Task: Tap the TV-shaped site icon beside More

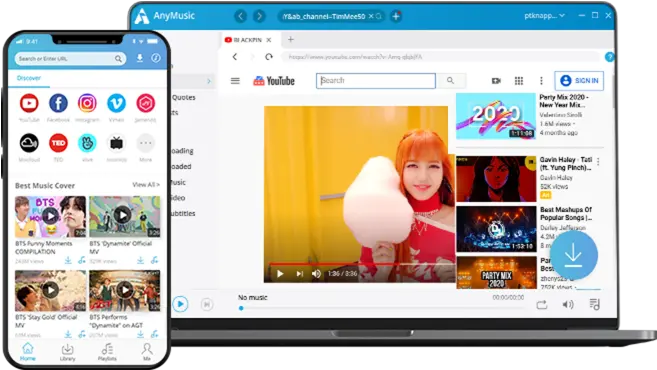Action: pyautogui.click(x=116, y=143)
